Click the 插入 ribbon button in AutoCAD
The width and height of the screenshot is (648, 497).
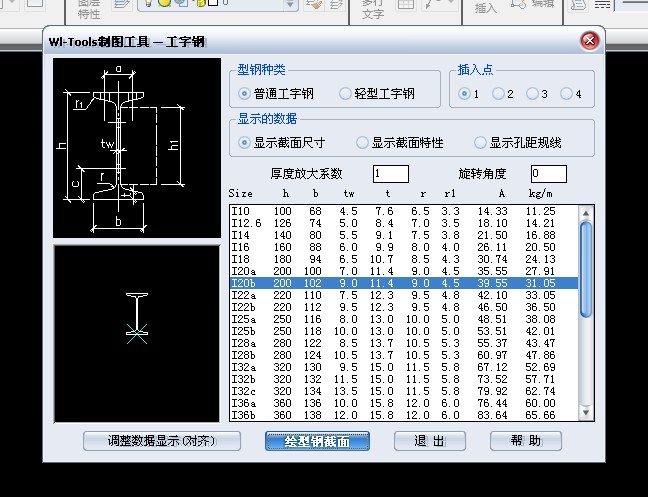[485, 7]
